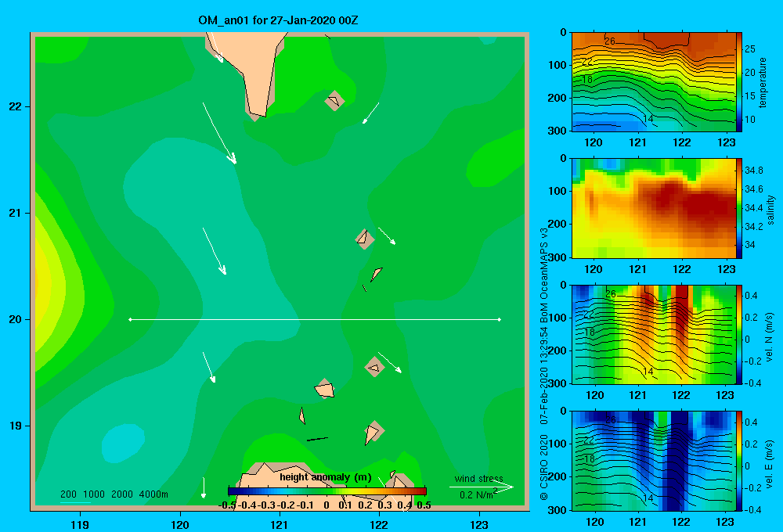Open the temperature depth section plot
This screenshot has height=532, width=783.
click(x=654, y=82)
